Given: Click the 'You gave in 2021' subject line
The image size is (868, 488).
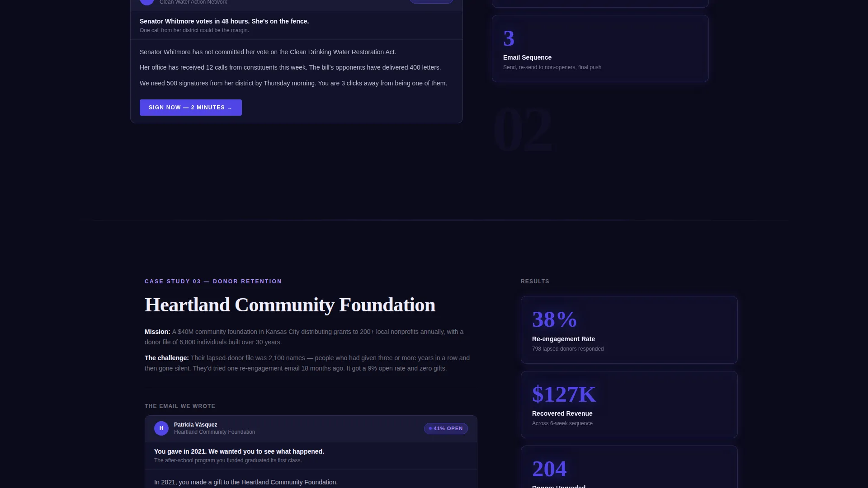Looking at the screenshot, I should click(239, 451).
